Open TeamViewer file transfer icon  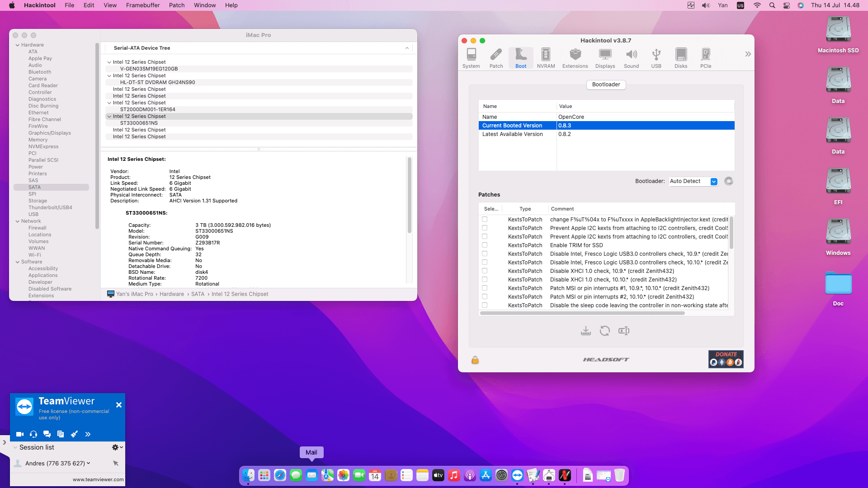[61, 434]
